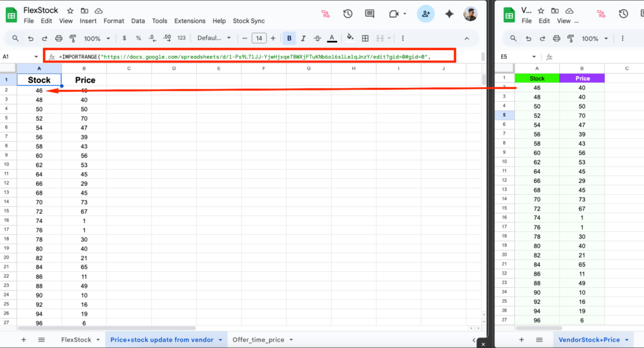Open more toolbar options in vendor window
Viewport: 644px width, 348px height.
pyautogui.click(x=623, y=38)
